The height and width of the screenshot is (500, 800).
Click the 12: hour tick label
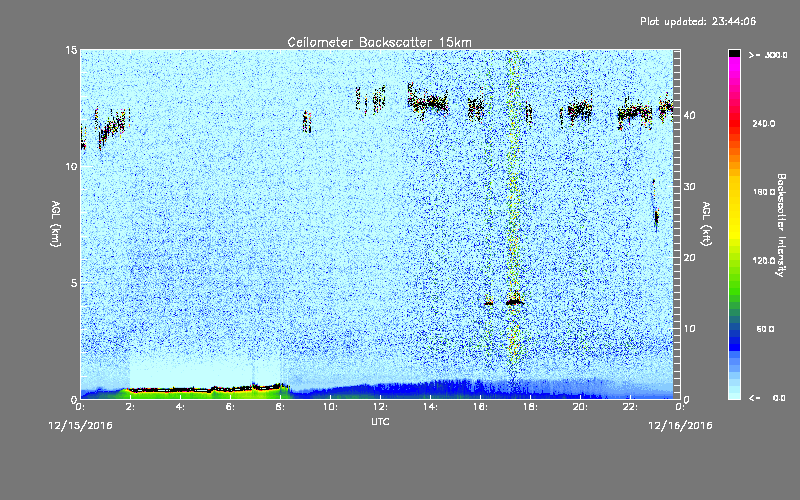point(380,407)
